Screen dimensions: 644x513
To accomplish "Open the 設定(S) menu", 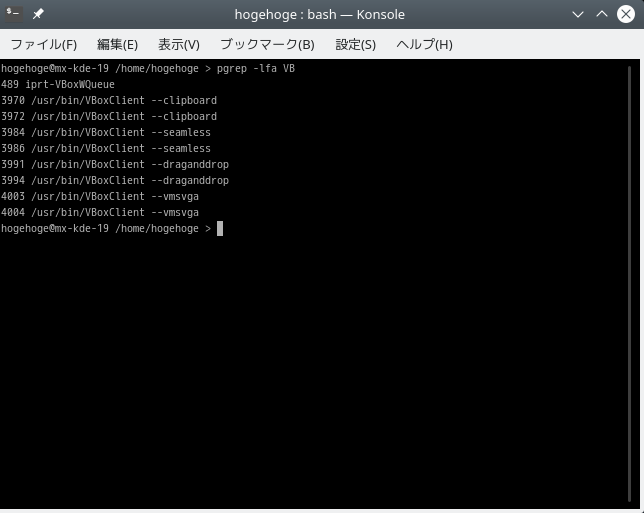I will (356, 44).
